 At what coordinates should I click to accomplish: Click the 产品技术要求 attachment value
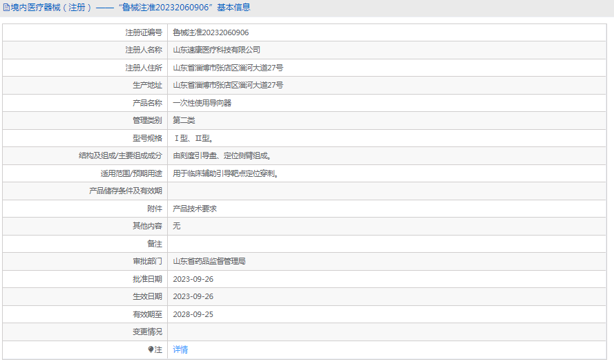coord(195,209)
